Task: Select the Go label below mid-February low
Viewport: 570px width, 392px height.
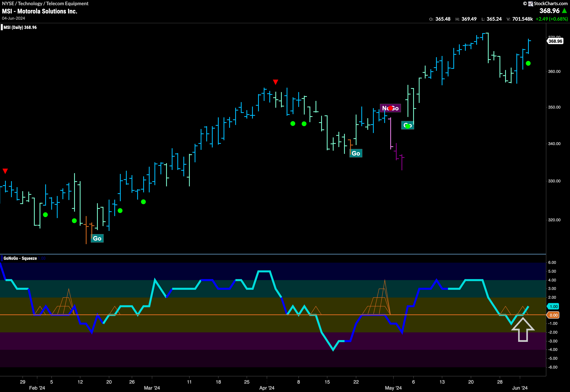Action: coord(97,239)
